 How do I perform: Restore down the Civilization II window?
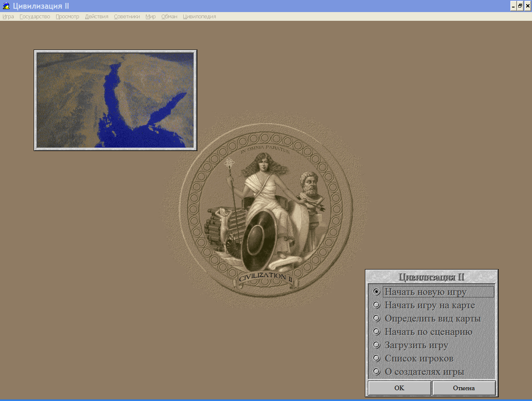click(520, 6)
